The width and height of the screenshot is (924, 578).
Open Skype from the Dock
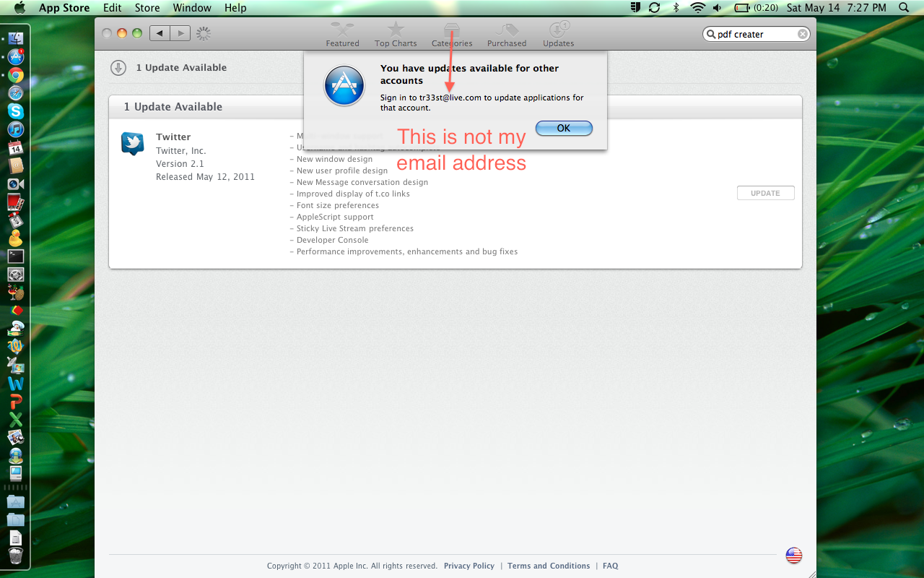click(x=16, y=111)
